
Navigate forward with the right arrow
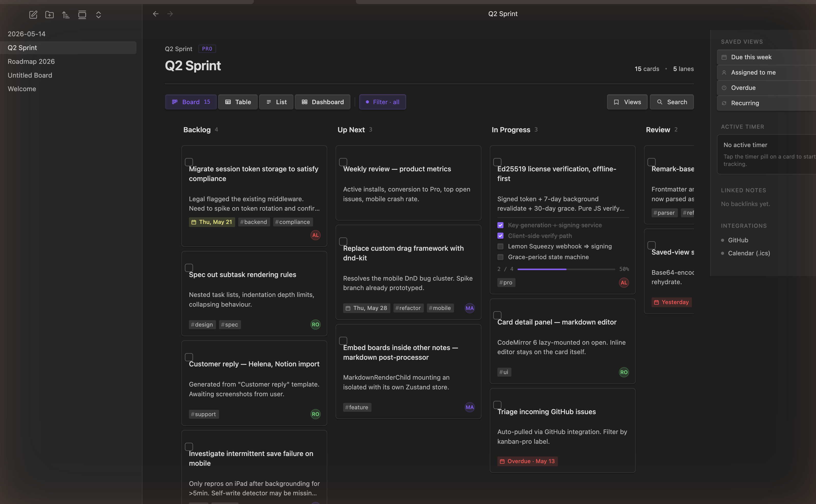click(x=170, y=14)
